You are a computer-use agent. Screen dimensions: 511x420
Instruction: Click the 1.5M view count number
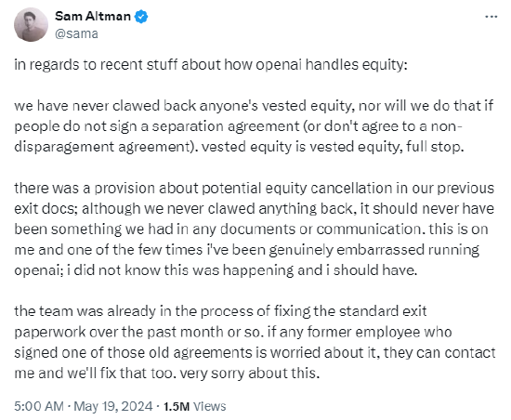point(177,406)
